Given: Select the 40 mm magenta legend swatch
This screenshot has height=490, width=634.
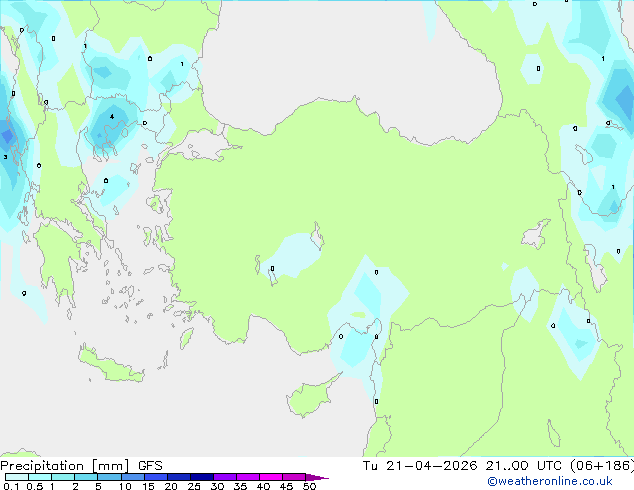Looking at the screenshot, I should tap(271, 477).
